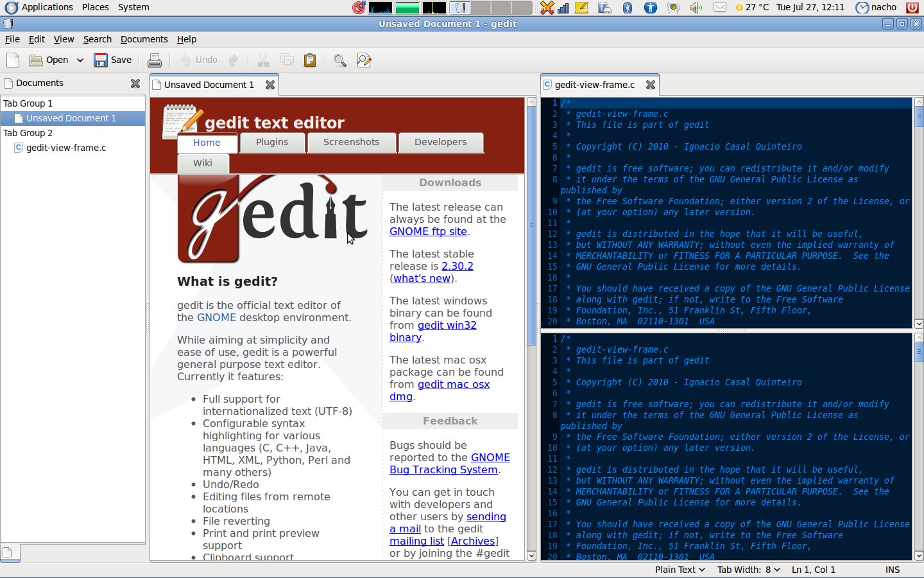Close the Unsaved Document 1 tab
924x578 pixels.
pyautogui.click(x=270, y=85)
